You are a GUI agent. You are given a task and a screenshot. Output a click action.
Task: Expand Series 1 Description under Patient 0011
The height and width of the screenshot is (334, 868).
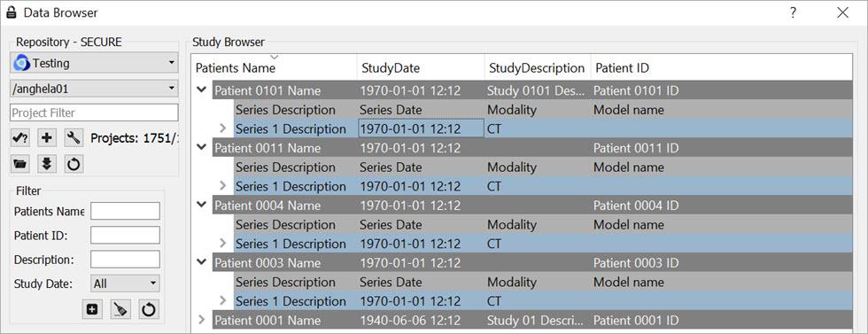(x=223, y=186)
